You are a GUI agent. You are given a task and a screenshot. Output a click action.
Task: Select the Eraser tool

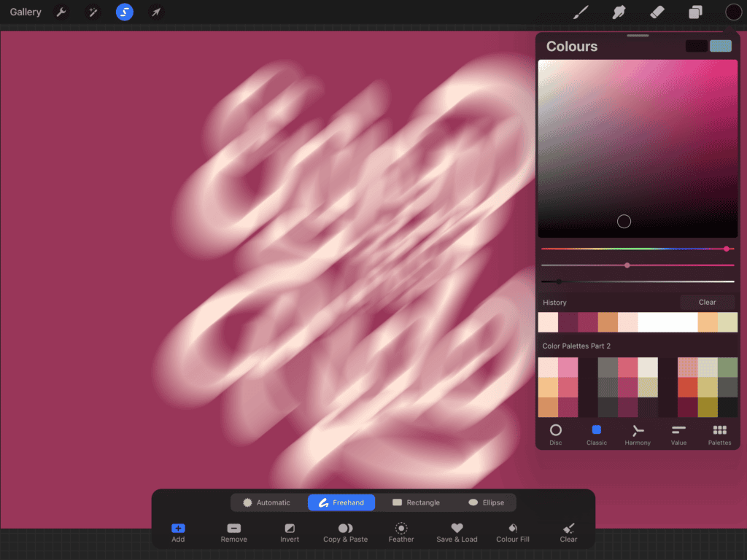pyautogui.click(x=657, y=12)
